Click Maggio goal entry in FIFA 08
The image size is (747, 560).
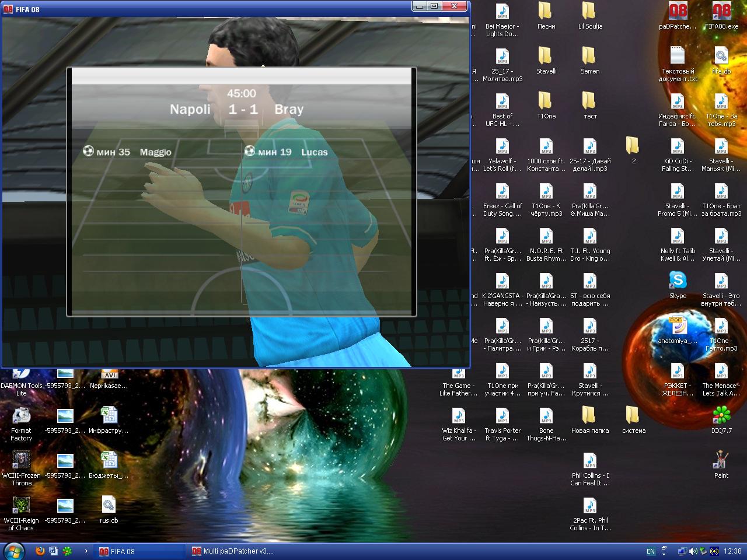[x=127, y=152]
